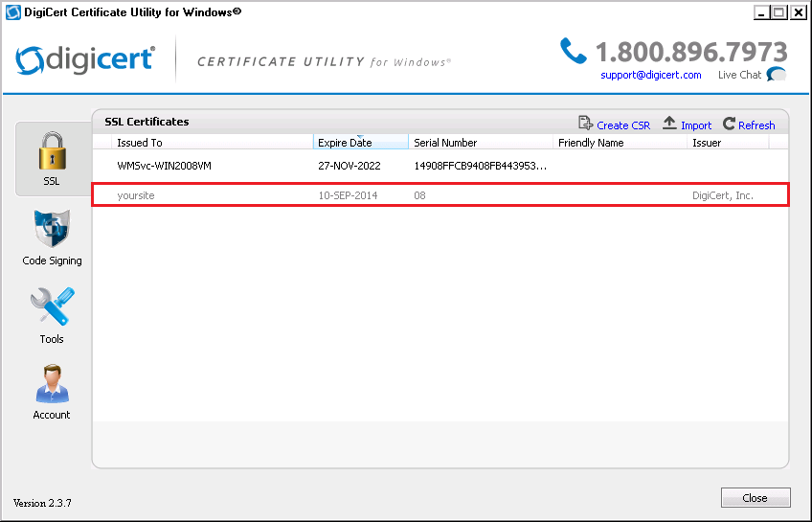The height and width of the screenshot is (522, 812).
Task: Open the Code Signing shield section
Action: 52,237
